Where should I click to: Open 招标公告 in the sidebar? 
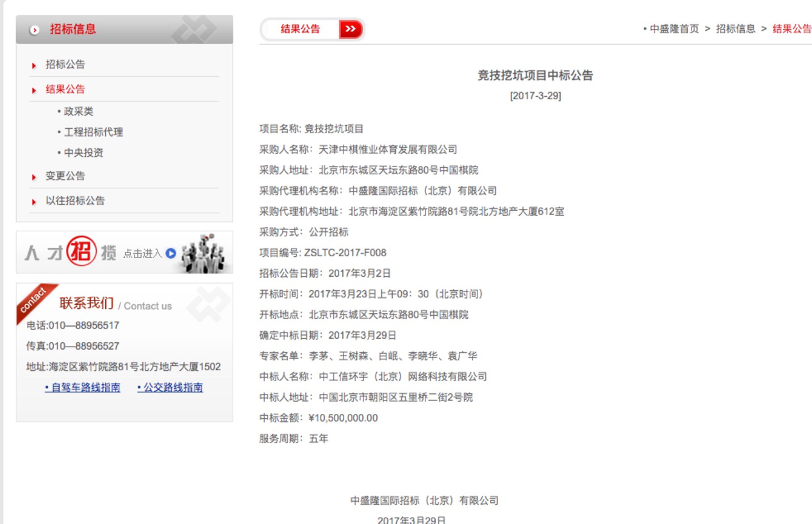65,64
